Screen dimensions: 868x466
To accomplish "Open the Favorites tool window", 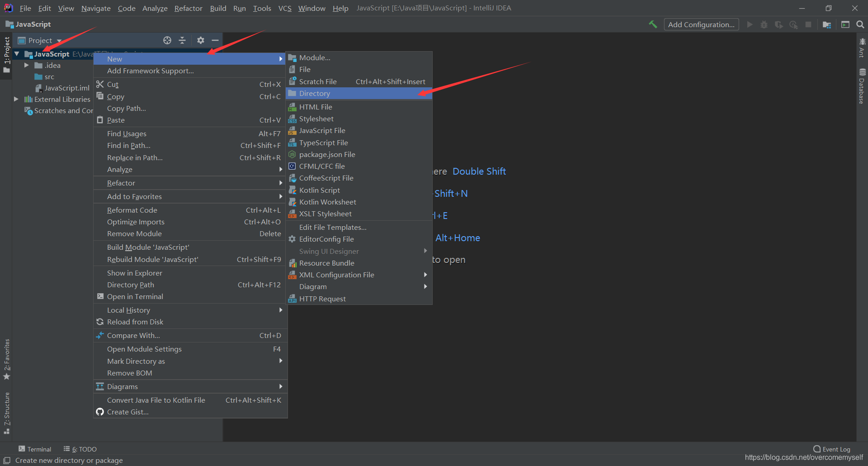I will pyautogui.click(x=7, y=359).
